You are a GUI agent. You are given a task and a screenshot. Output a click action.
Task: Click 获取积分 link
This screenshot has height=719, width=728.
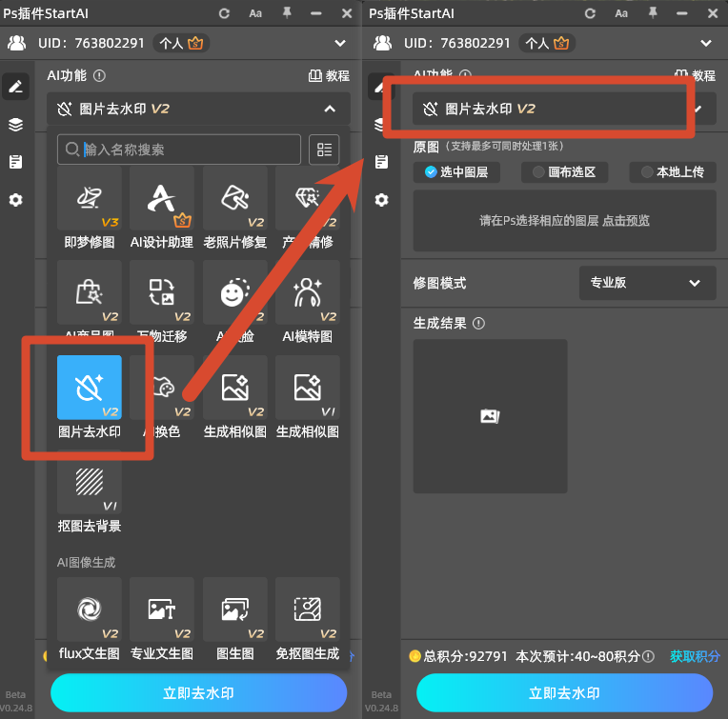695,656
